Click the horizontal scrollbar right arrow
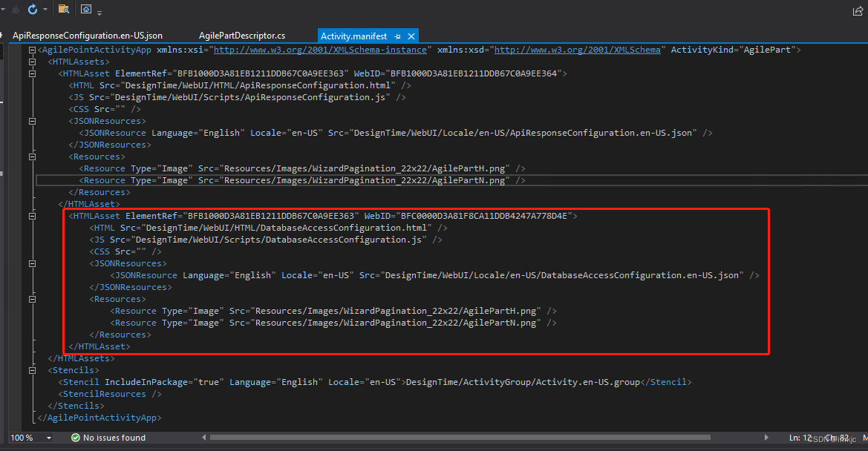 pyautogui.click(x=767, y=438)
